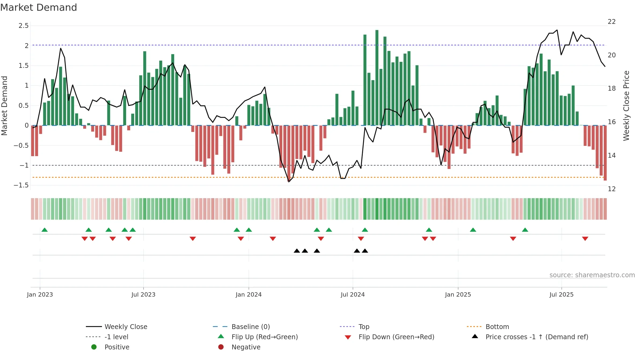Click the red flip-down marker near Oct 2023
The height and width of the screenshot is (362, 644).
tap(193, 239)
